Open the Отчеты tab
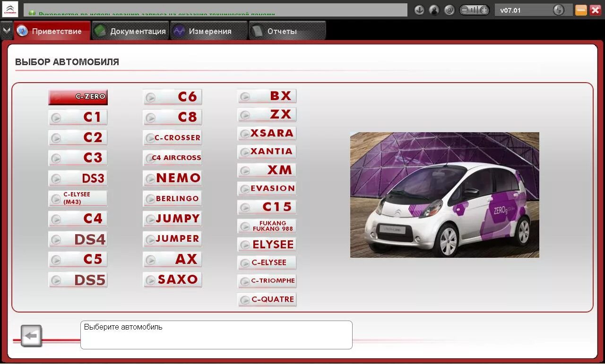 (287, 31)
